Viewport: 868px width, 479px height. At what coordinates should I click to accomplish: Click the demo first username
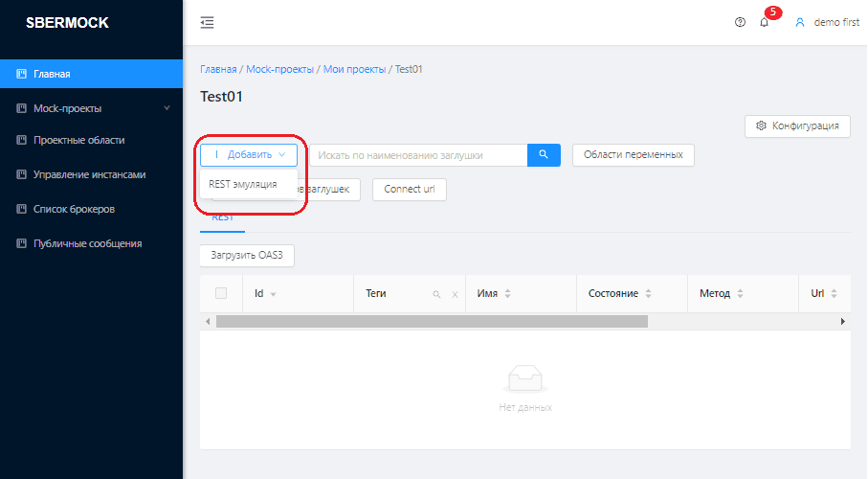click(x=836, y=22)
